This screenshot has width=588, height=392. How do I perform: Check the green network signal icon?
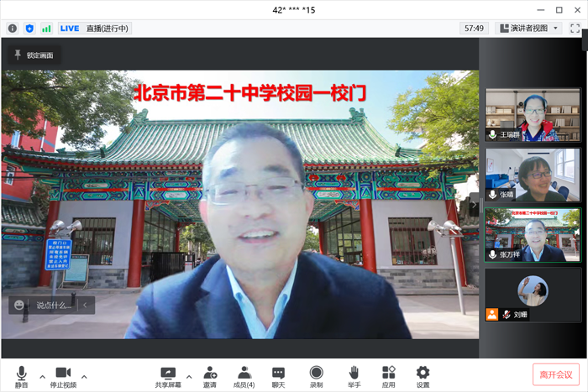[x=46, y=28]
